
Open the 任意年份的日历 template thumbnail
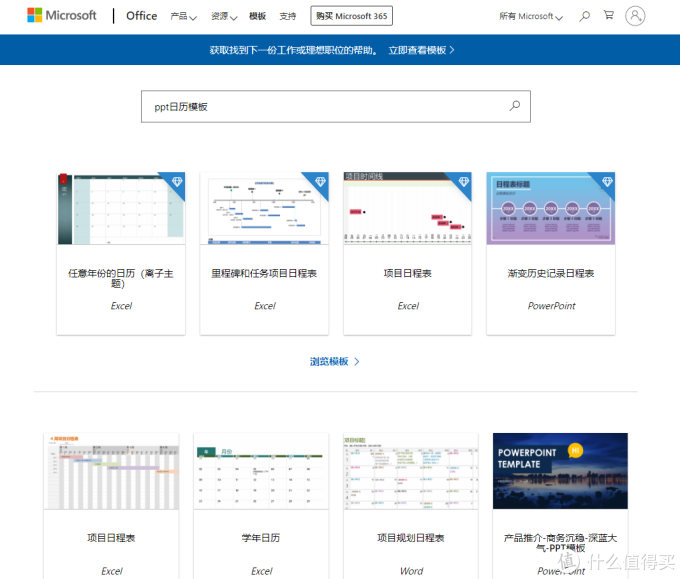click(x=121, y=209)
